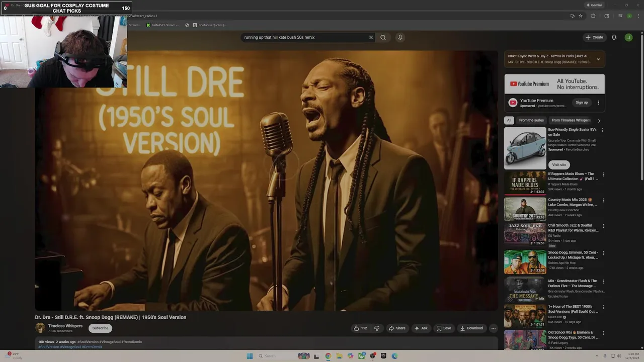Viewport: 644px width, 362px height.
Task: Share the Still D.R.E. video
Action: [x=397, y=328]
